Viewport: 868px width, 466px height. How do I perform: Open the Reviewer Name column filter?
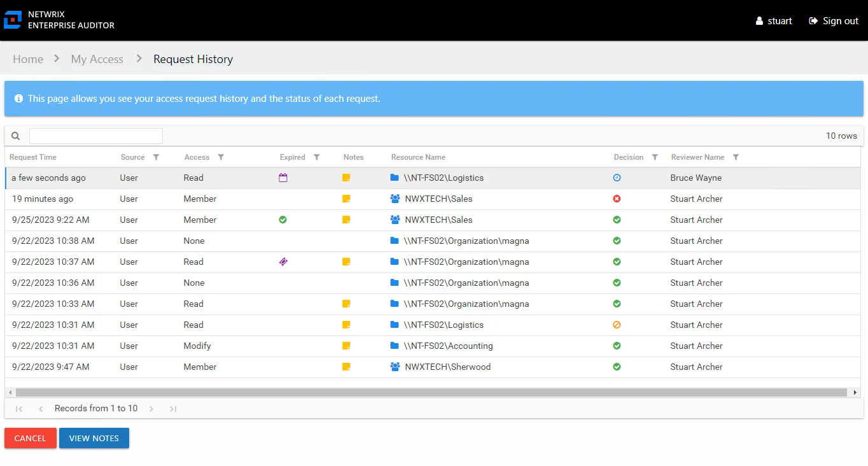coord(736,157)
